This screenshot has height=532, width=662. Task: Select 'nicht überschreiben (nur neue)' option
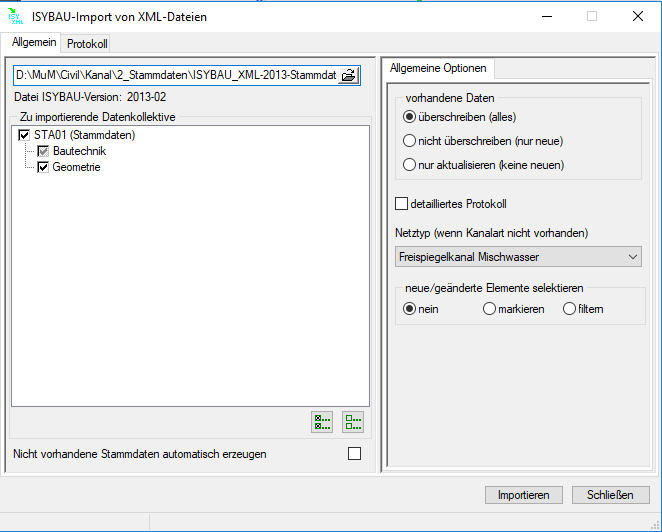click(409, 141)
